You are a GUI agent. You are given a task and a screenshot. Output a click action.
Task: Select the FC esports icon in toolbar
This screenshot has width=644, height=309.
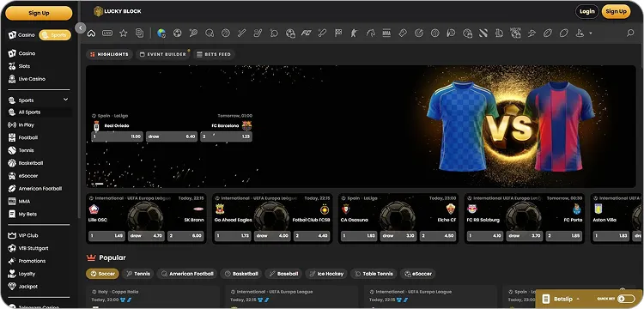point(306,33)
